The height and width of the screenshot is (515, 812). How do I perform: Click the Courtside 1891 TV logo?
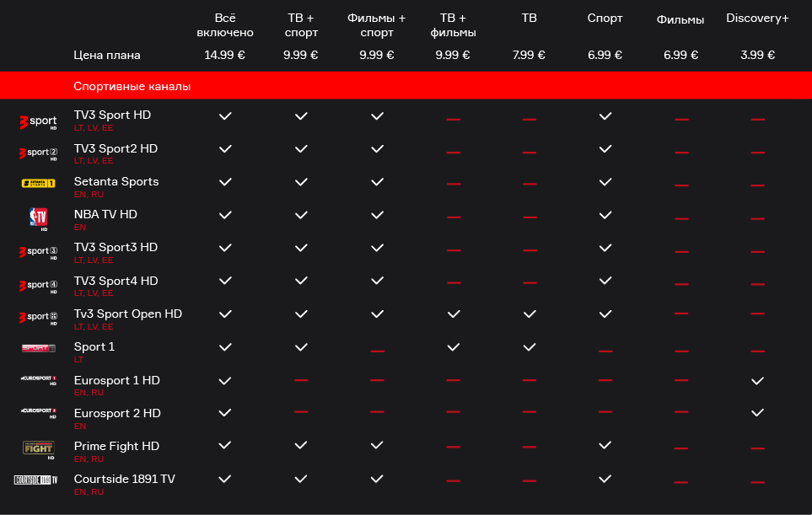pos(35,480)
